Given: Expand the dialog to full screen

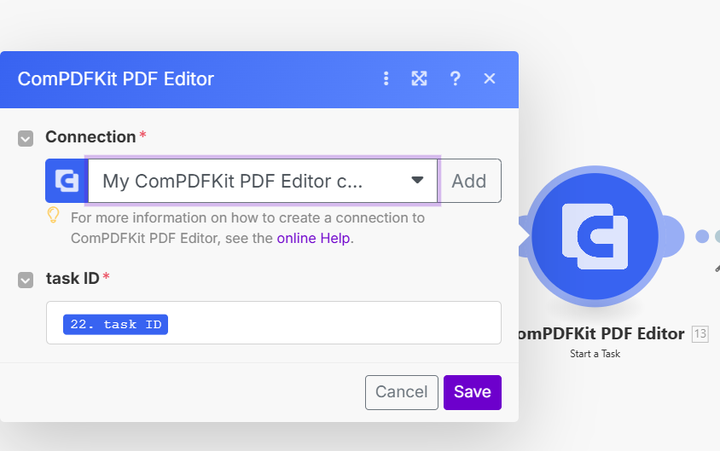Looking at the screenshot, I should tap(419, 79).
